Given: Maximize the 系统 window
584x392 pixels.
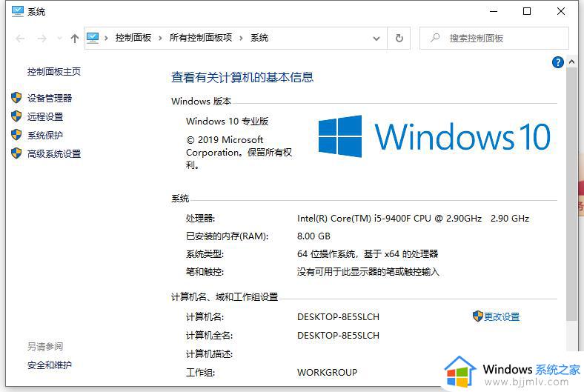Looking at the screenshot, I should 527,12.
